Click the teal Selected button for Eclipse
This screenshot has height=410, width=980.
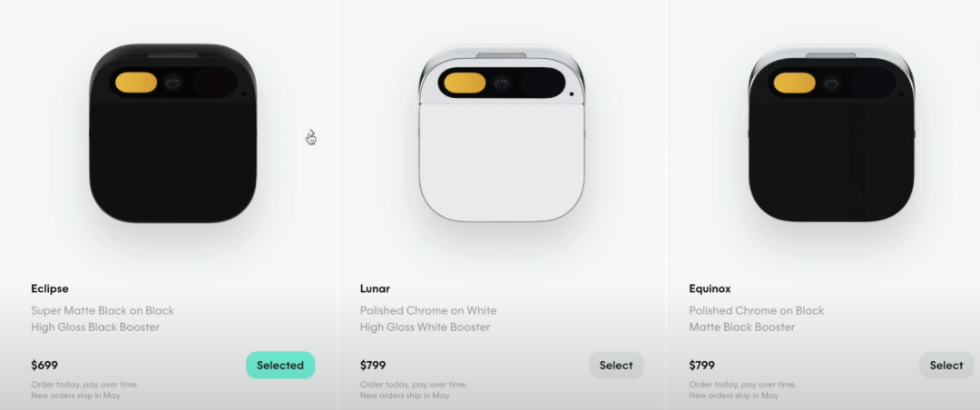[x=280, y=365]
